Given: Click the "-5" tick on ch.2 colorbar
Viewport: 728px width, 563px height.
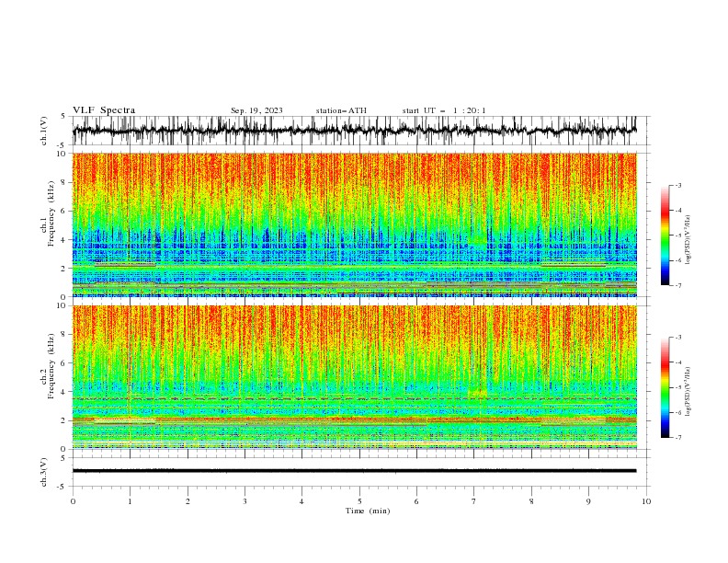Looking at the screenshot, I should [677, 387].
